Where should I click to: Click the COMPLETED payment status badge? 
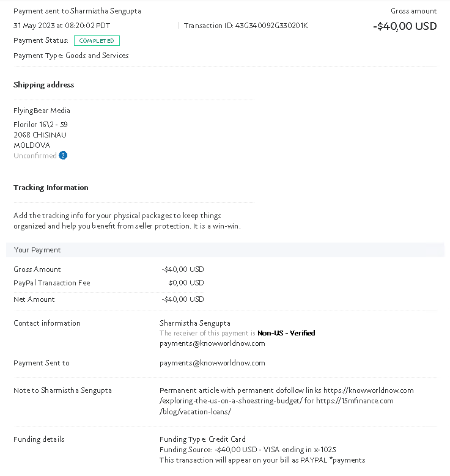97,41
